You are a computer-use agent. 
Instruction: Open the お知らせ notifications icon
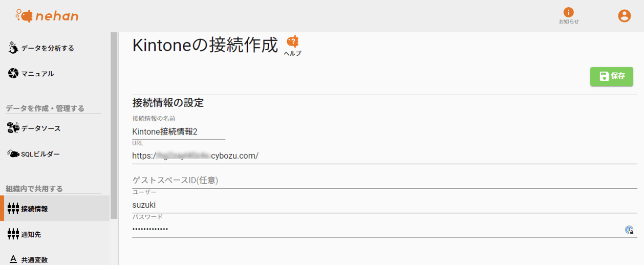coord(568,13)
